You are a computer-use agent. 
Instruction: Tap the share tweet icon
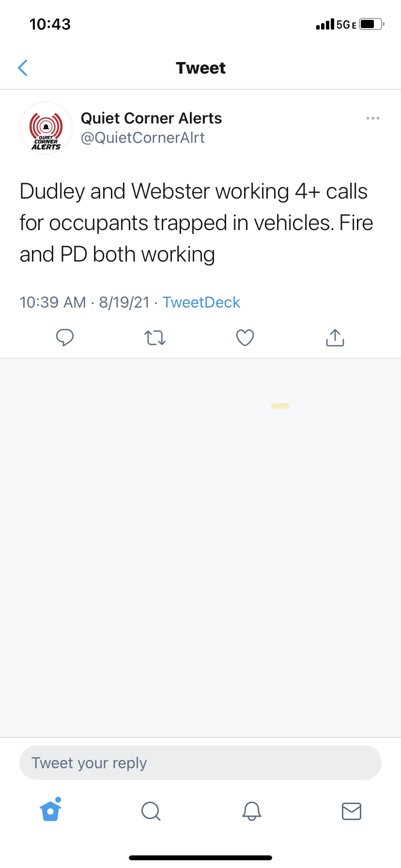(335, 337)
